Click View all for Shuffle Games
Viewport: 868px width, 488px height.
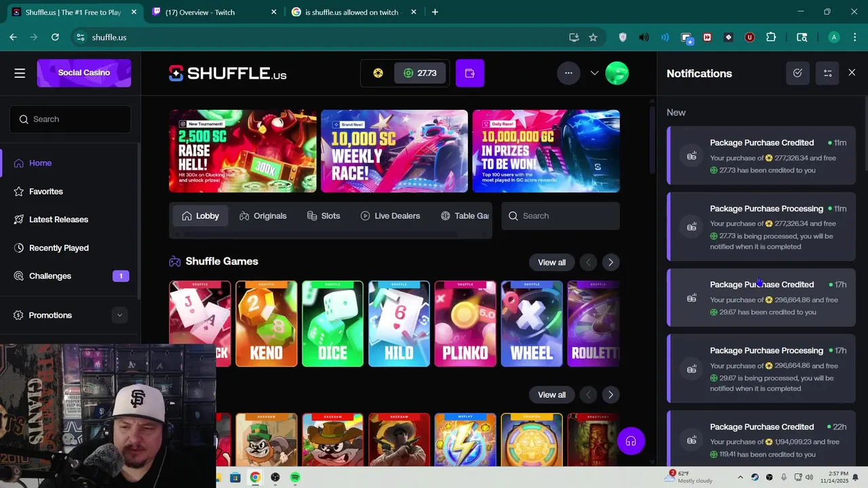click(551, 262)
